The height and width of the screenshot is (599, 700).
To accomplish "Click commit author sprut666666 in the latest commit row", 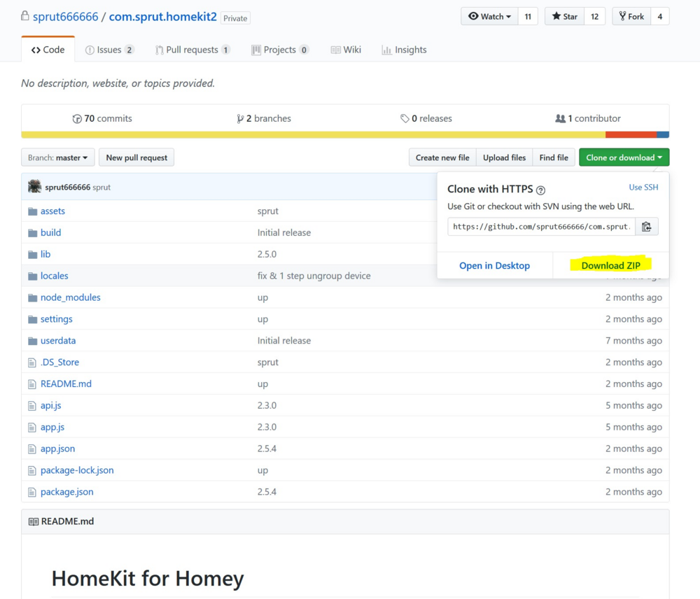I will coord(67,187).
